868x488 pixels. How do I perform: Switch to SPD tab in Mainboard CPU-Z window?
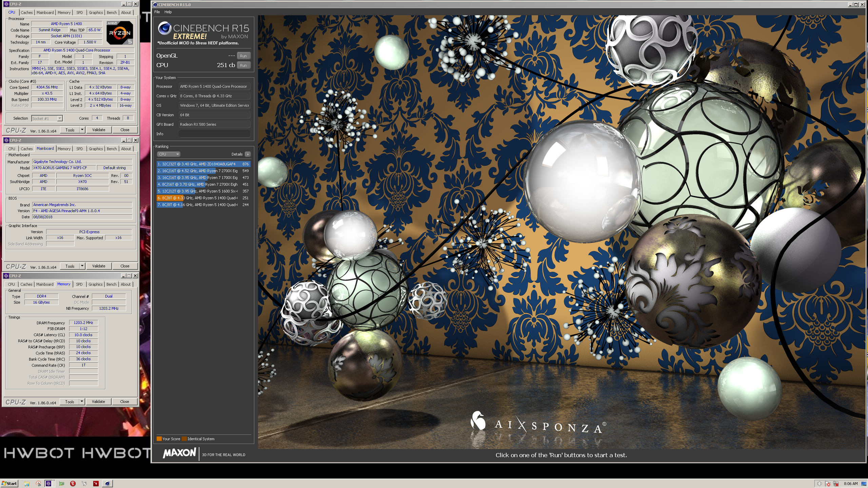coord(80,149)
